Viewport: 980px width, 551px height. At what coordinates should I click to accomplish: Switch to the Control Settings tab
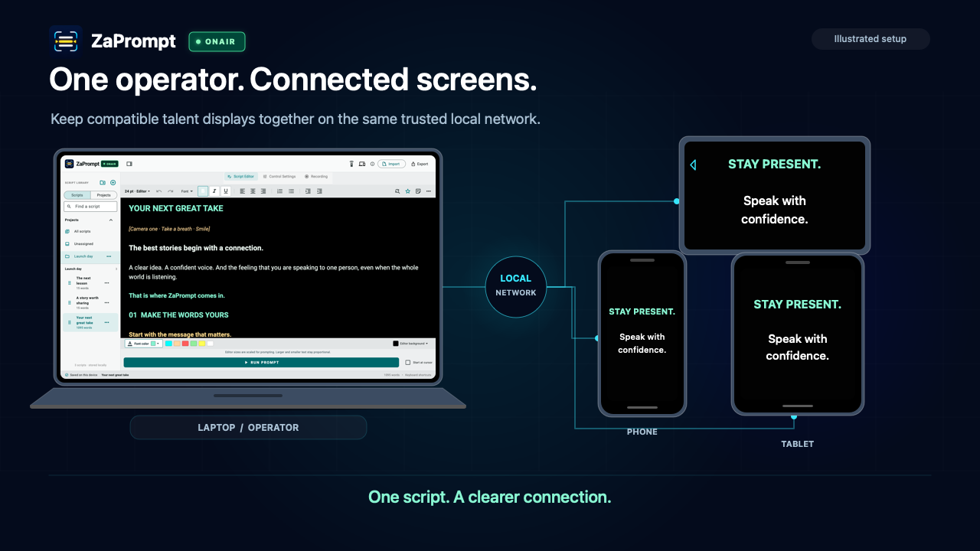pyautogui.click(x=279, y=176)
